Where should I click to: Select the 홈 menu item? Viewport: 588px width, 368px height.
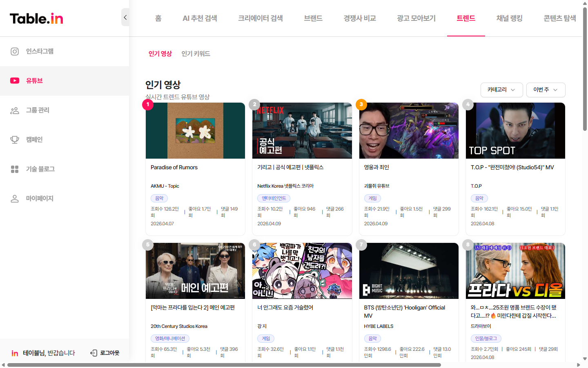158,18
